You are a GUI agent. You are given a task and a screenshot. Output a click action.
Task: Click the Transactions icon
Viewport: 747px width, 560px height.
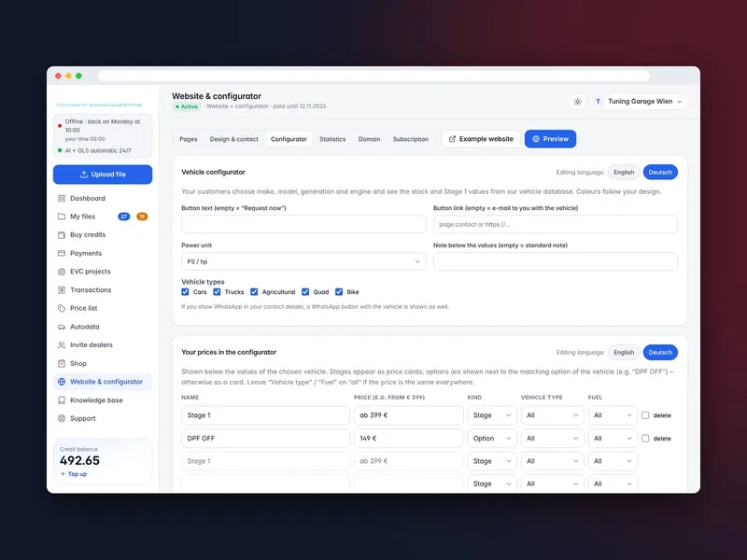[62, 290]
